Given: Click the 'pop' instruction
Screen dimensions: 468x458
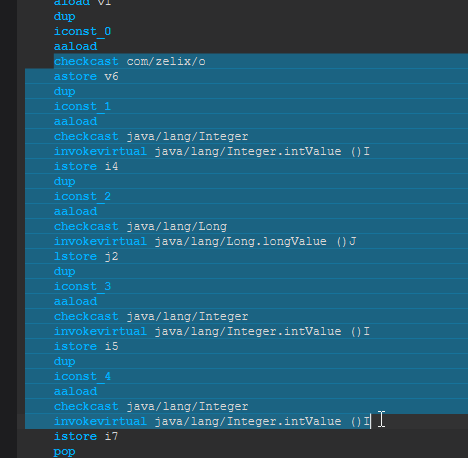Looking at the screenshot, I should (x=65, y=451).
